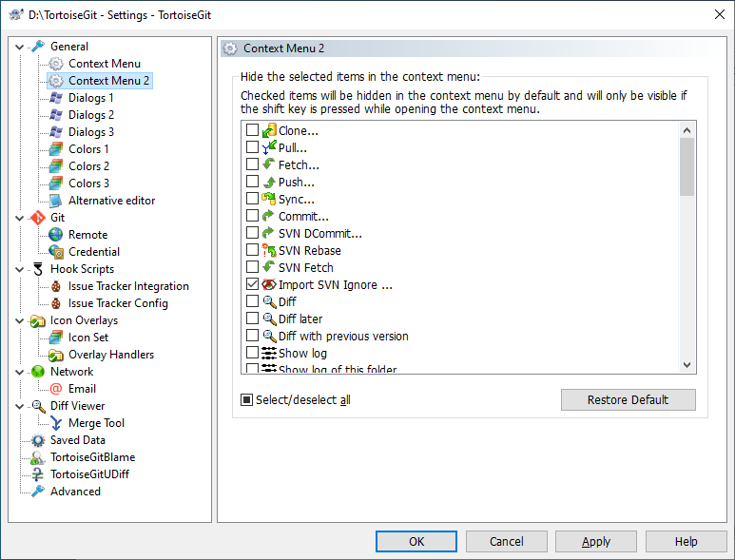Select Colors 2 in settings tree
This screenshot has height=560, width=735.
pos(88,166)
